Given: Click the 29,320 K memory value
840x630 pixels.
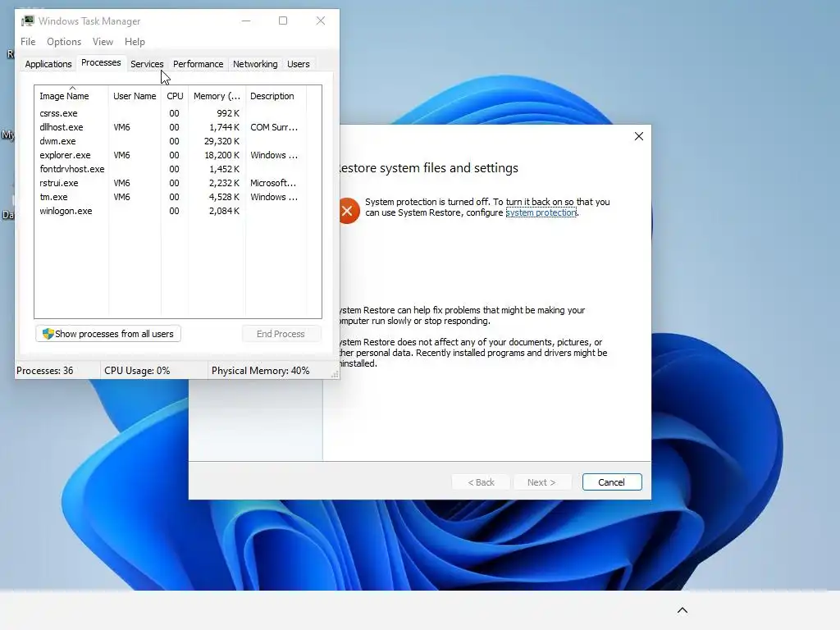Looking at the screenshot, I should 221,141.
